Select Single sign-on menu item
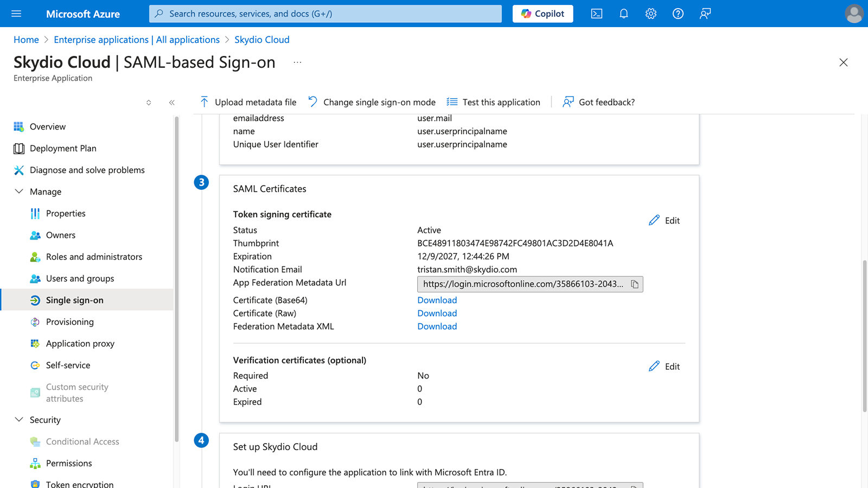This screenshot has width=868, height=488. [x=87, y=300]
